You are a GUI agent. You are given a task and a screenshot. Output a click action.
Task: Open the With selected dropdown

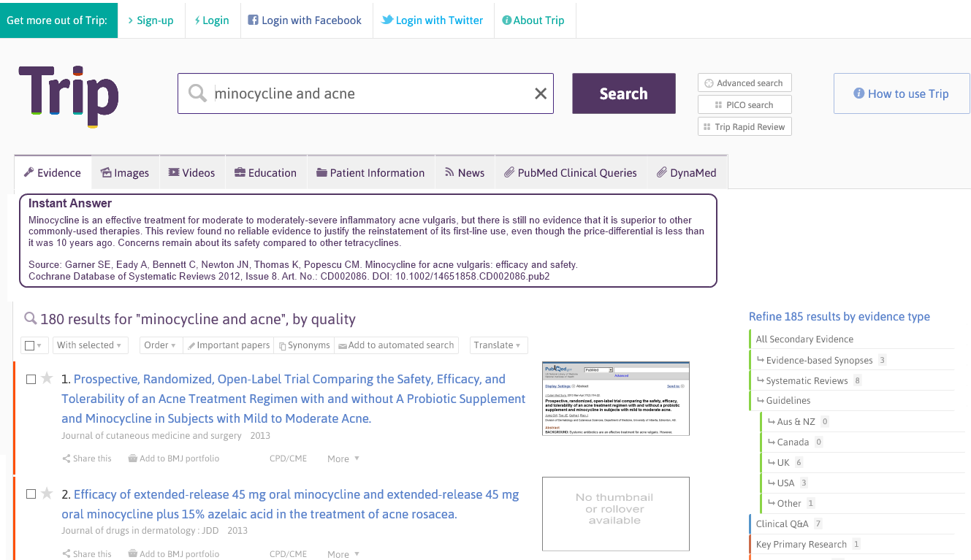click(x=91, y=345)
